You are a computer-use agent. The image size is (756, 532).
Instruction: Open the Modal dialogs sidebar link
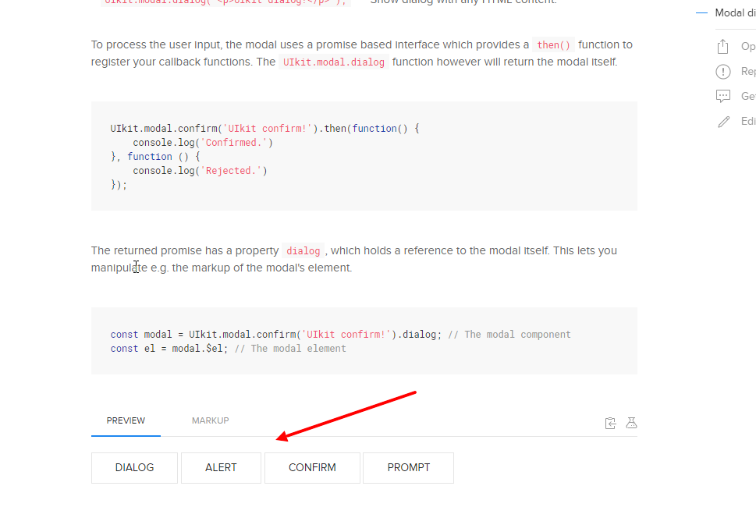(734, 13)
